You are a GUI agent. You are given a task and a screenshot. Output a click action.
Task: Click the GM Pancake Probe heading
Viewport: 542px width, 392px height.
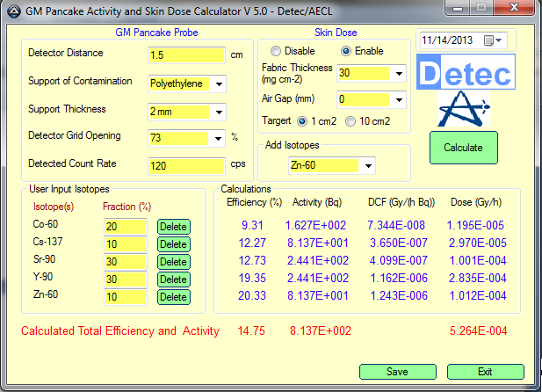click(x=156, y=33)
